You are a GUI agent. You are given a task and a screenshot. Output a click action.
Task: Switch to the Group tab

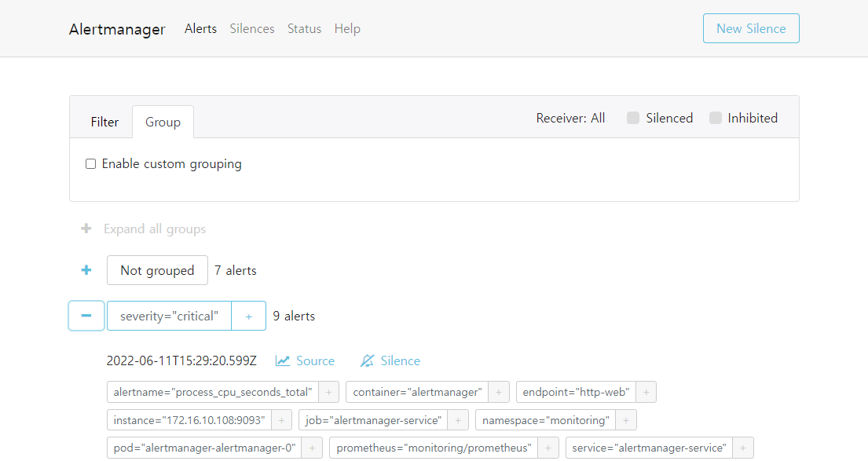coord(163,122)
